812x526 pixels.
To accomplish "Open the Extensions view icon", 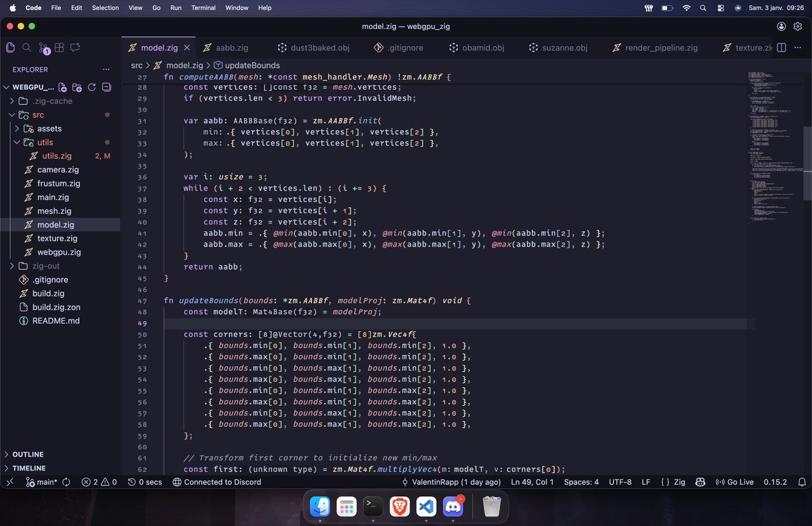I will (60, 47).
